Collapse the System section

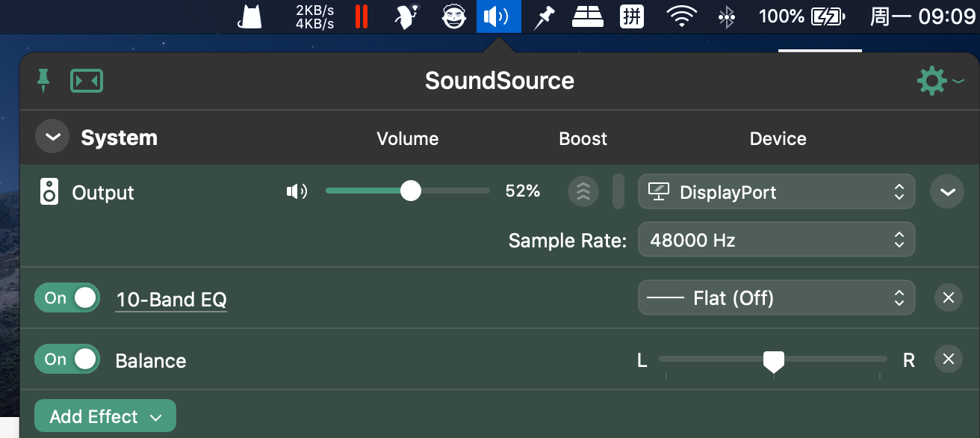point(52,137)
